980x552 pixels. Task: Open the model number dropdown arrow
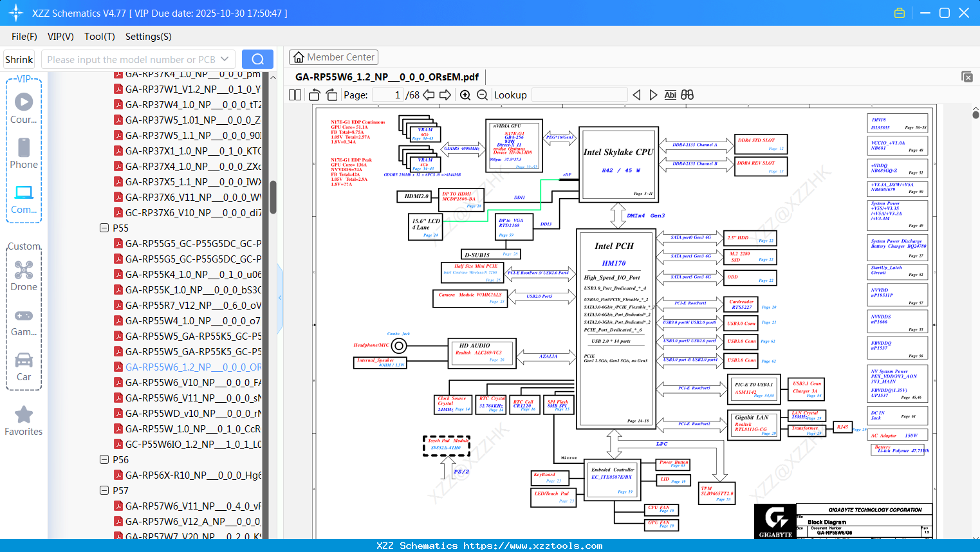tap(225, 59)
